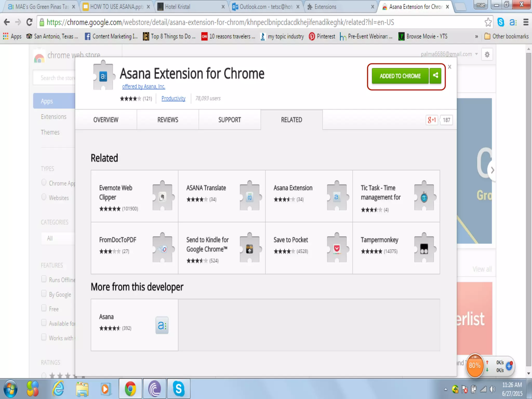Enable the By Google checkbox
Screen dimensions: 532x399
(x=44, y=294)
